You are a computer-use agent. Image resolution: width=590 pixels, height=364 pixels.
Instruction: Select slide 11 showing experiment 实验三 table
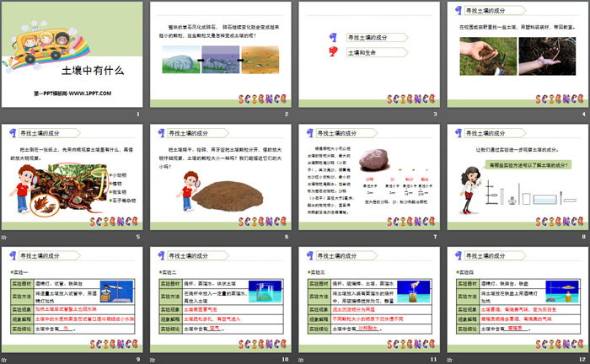369,300
